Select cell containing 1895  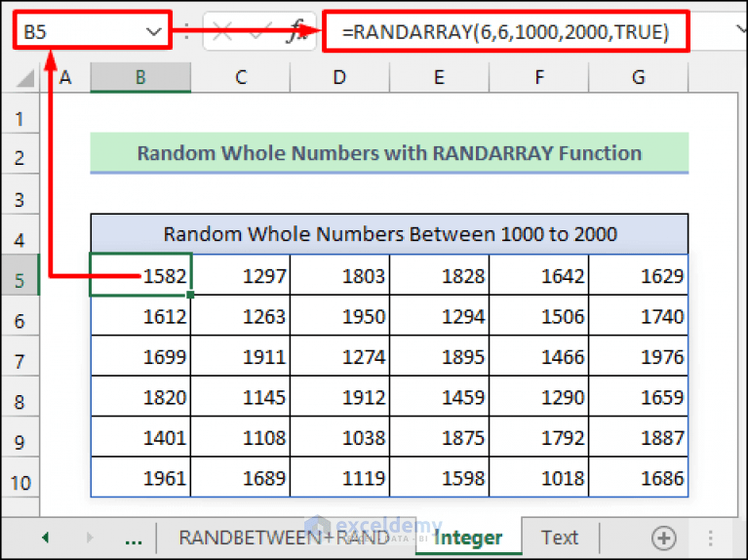(x=440, y=356)
